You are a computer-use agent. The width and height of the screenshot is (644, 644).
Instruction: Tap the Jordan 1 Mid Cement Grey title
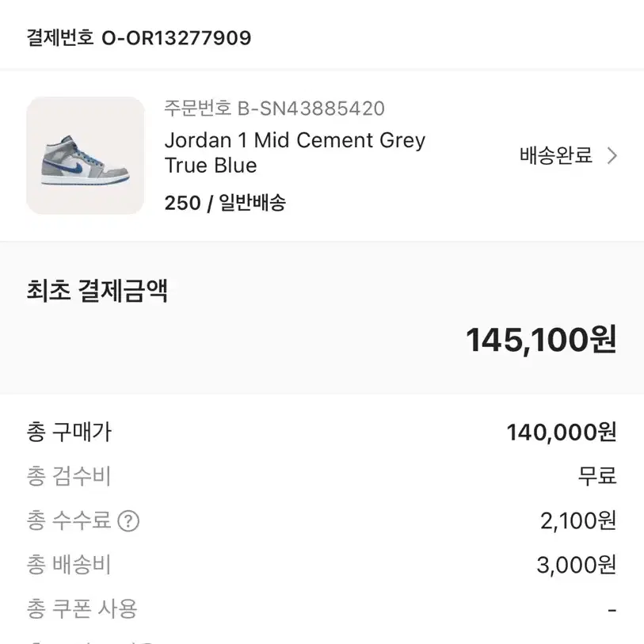click(x=295, y=153)
